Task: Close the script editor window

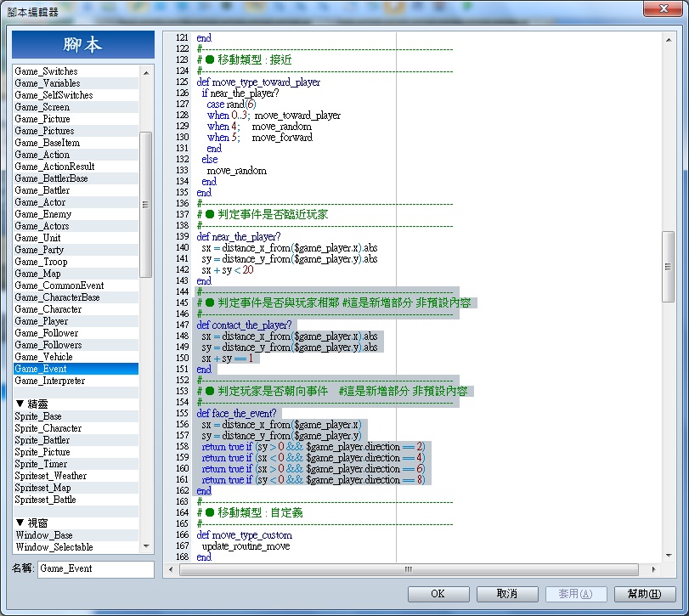Action: tap(664, 8)
